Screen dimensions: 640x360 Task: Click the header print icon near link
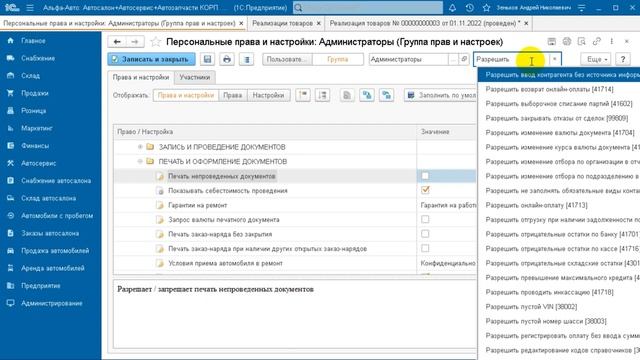567,41
